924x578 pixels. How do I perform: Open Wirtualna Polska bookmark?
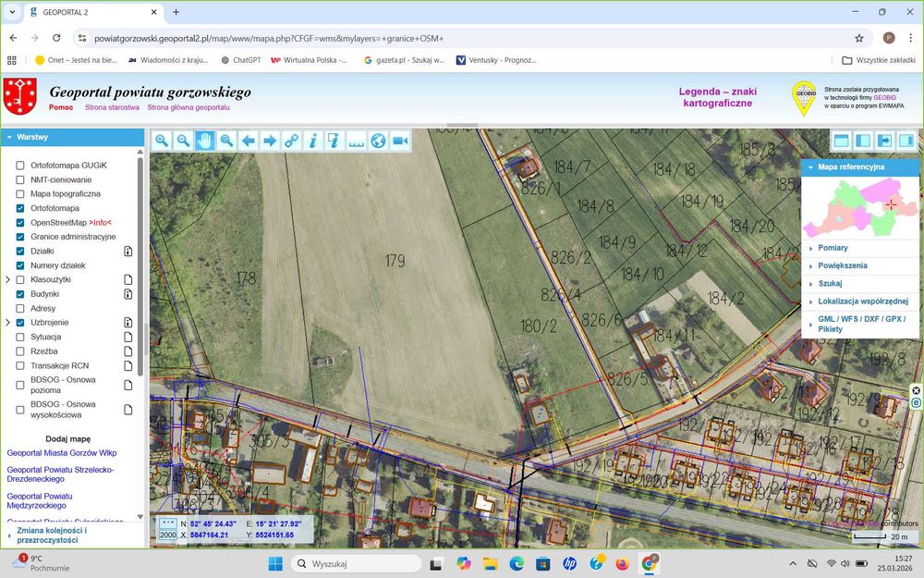[310, 60]
